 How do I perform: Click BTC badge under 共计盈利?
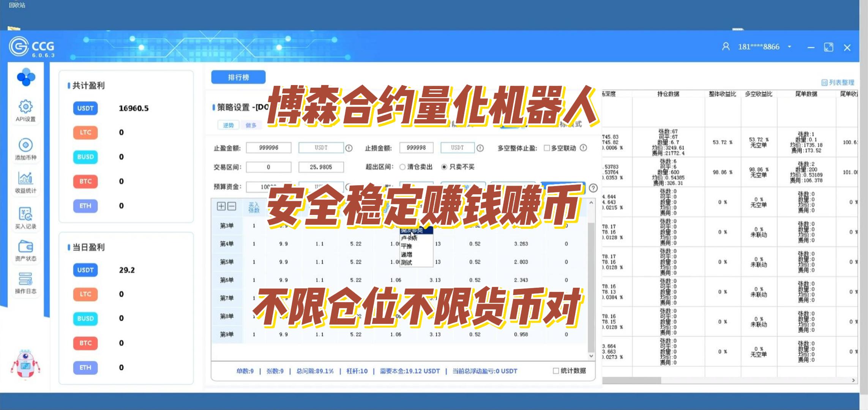pos(85,181)
